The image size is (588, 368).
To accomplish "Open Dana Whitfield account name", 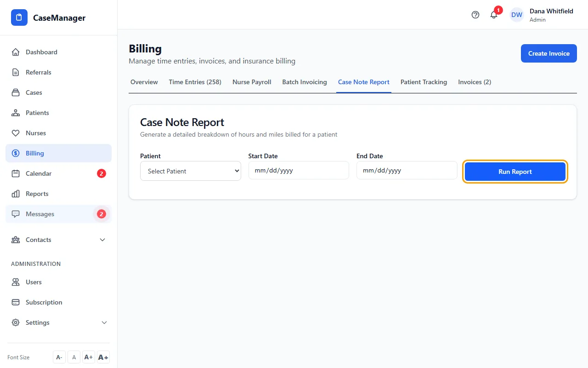I will pos(551,11).
